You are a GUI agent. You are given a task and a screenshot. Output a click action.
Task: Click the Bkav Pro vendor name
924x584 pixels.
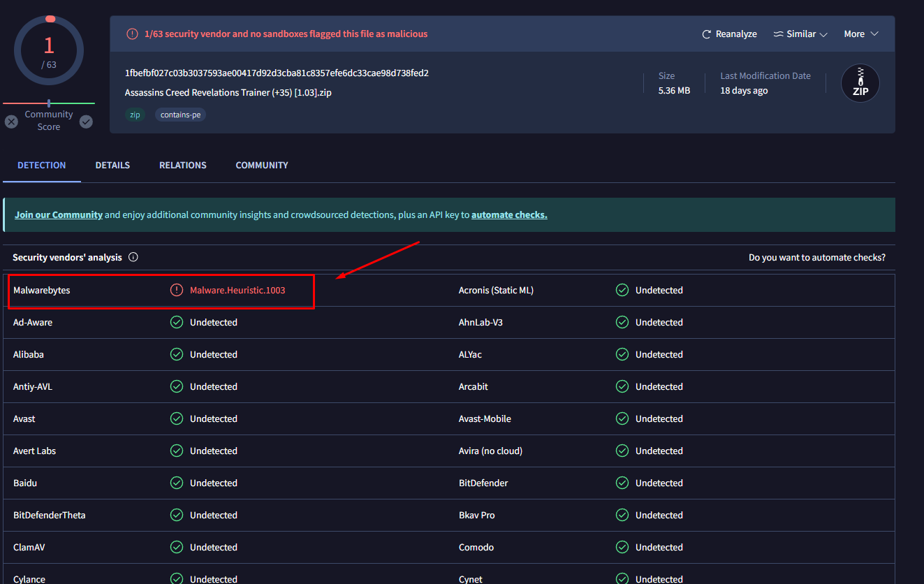click(x=477, y=515)
